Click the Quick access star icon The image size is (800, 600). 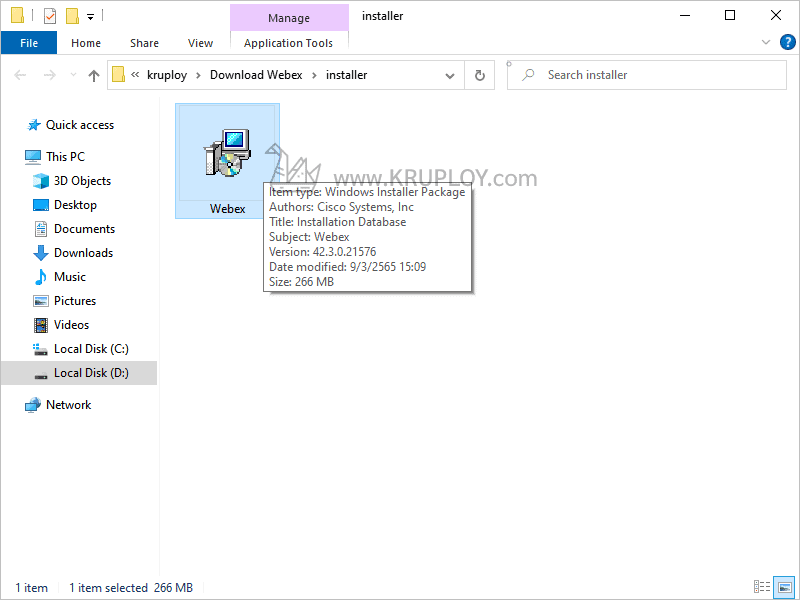pos(34,125)
